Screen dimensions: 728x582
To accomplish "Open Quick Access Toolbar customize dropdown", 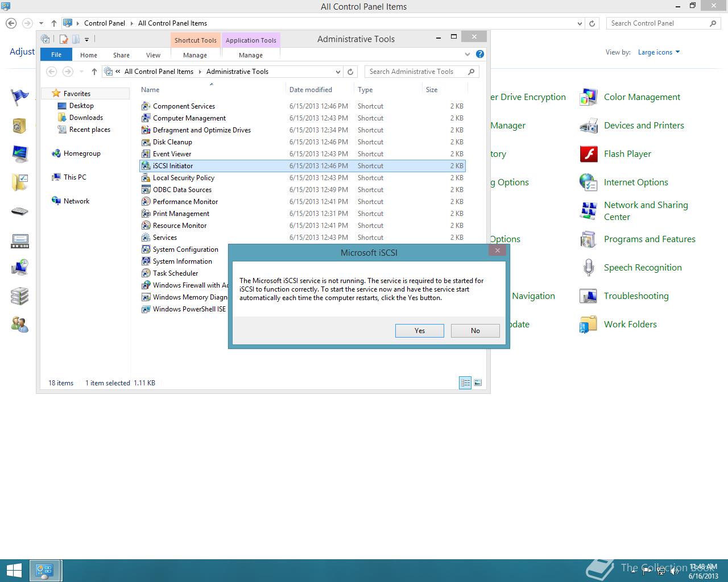I will [86, 39].
